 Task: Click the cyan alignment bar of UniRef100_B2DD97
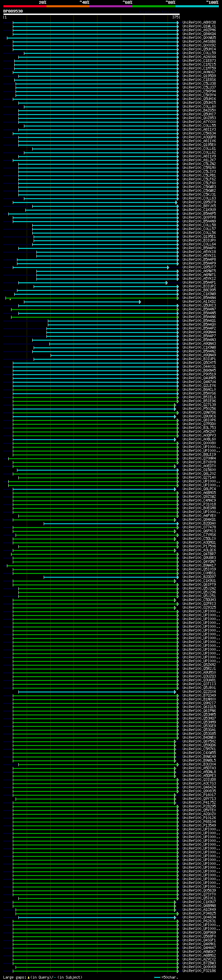(x=111, y=577)
